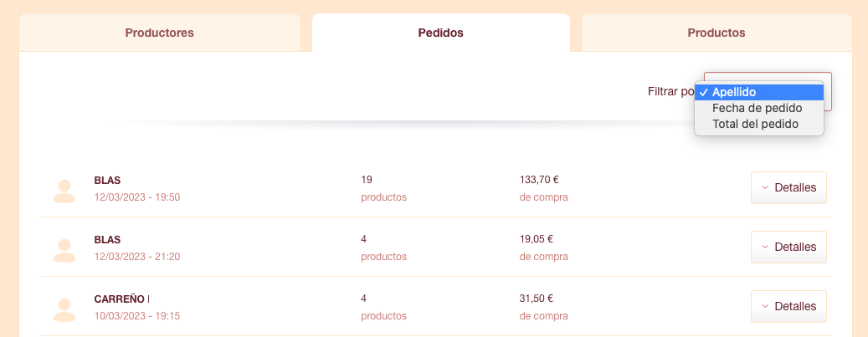The image size is (868, 337).
Task: Click the first BLAS customer name
Action: 107,181
